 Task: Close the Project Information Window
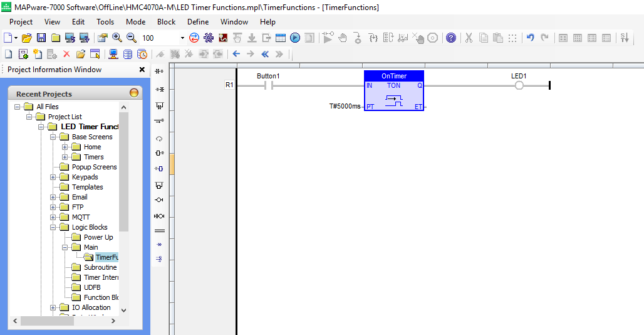tap(142, 70)
